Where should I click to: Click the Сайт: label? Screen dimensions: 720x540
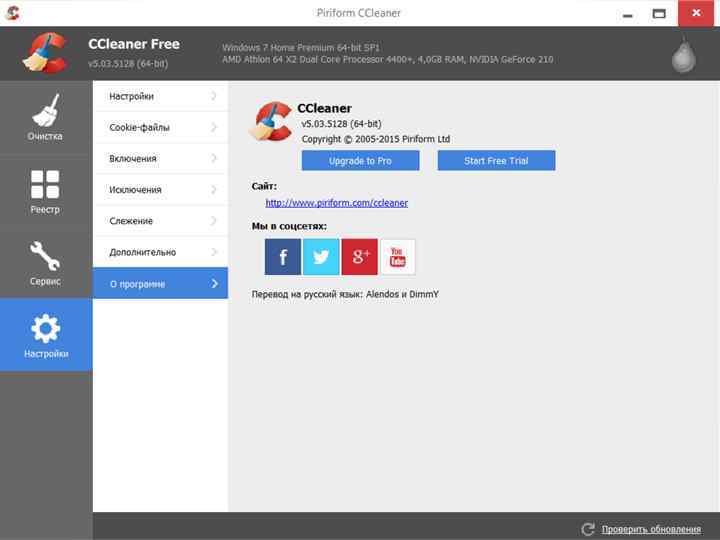(264, 186)
